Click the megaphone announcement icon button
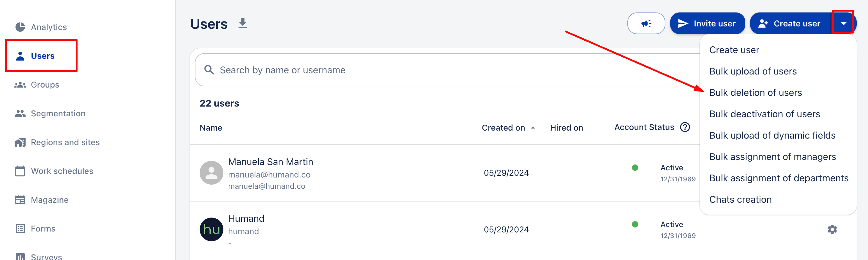The width and height of the screenshot is (868, 260). pyautogui.click(x=646, y=23)
